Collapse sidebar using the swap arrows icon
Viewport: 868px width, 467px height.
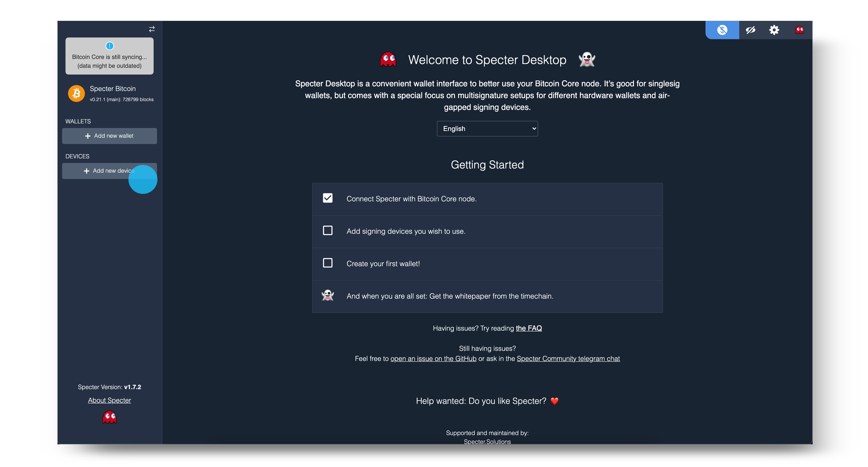click(x=152, y=29)
